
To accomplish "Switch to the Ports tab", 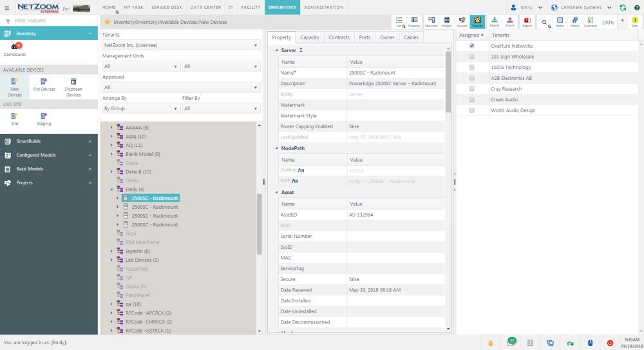I will [365, 37].
